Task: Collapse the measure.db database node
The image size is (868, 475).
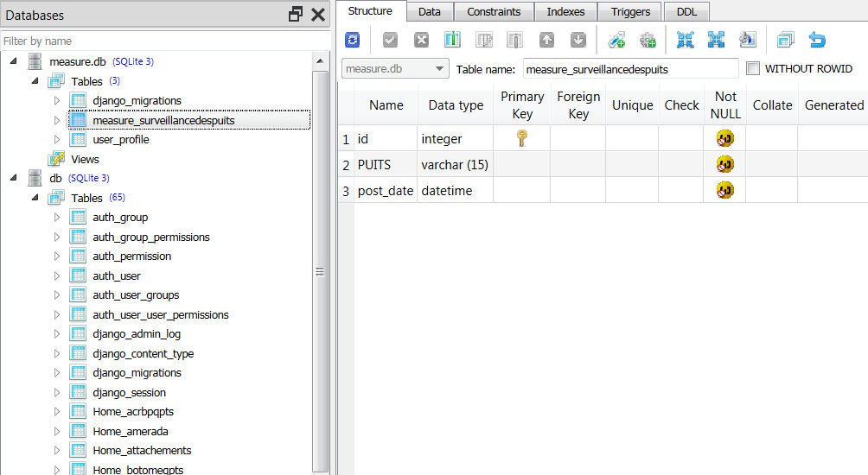Action: [13, 61]
